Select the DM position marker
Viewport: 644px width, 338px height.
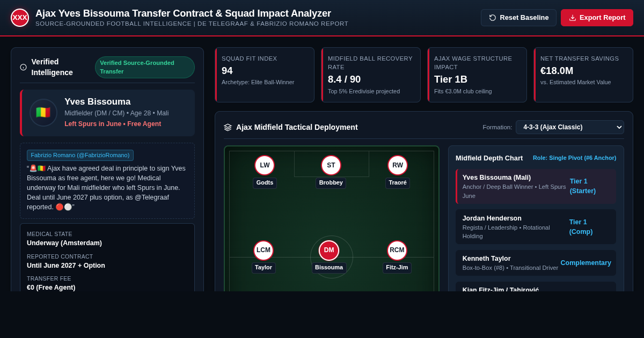pyautogui.click(x=329, y=251)
